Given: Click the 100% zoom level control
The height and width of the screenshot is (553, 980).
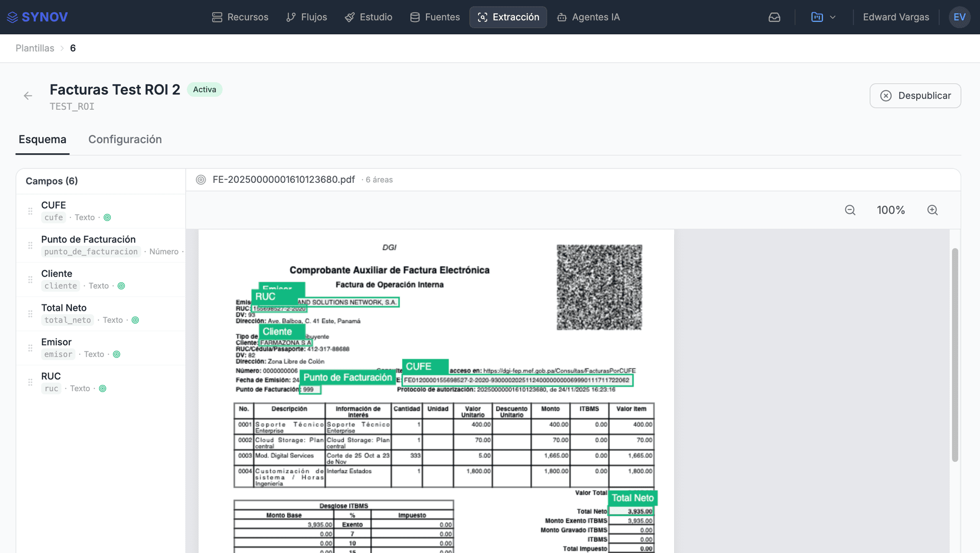Looking at the screenshot, I should [891, 210].
